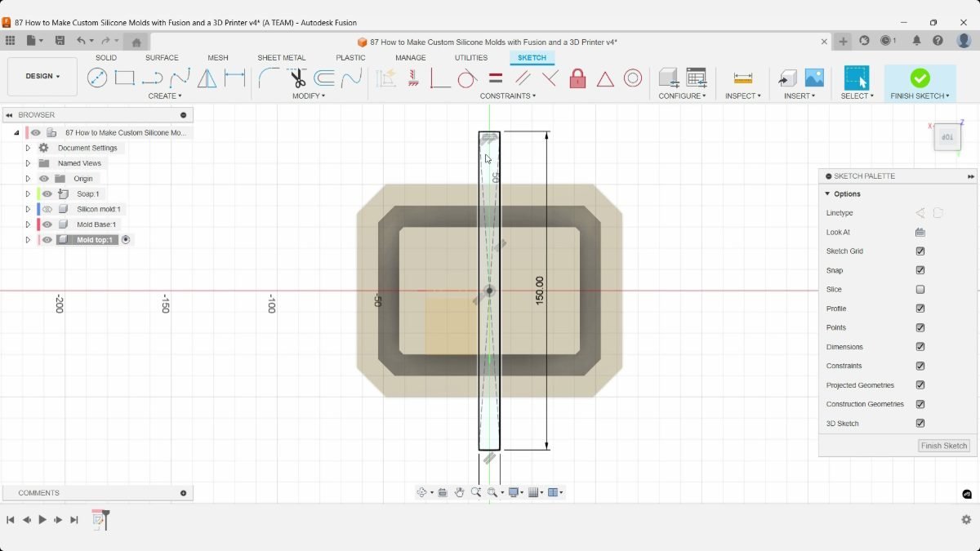
Task: Toggle Projected Geometries checkbox
Action: coord(920,385)
